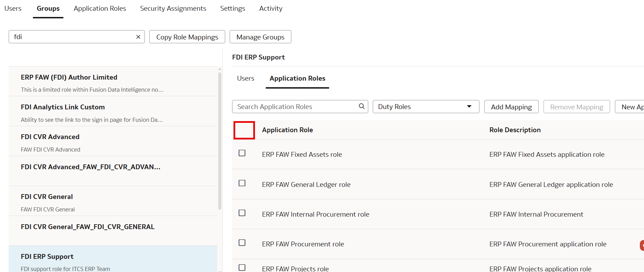Click ERP FAW Fixed Assets role name

(x=302, y=154)
